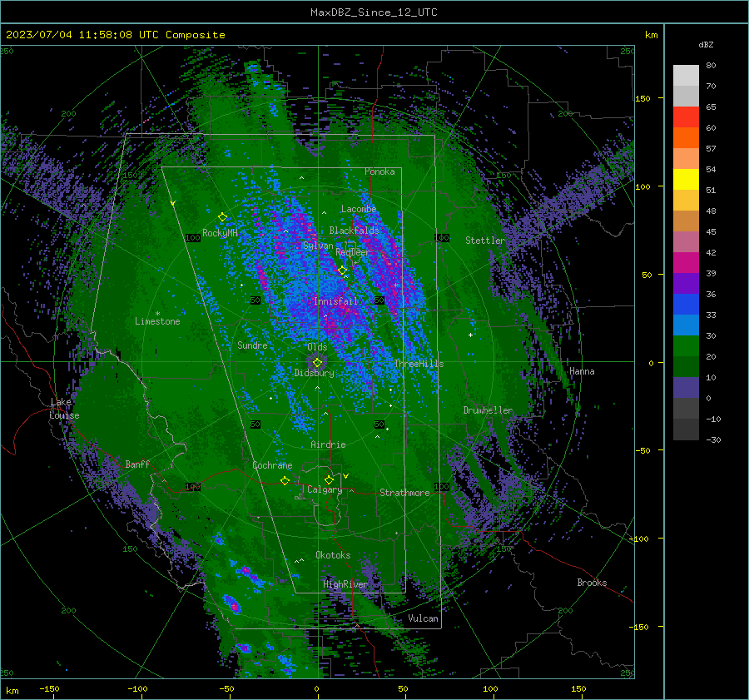
Task: Select the slate violet swatch between 10 and 0
Action: [686, 388]
